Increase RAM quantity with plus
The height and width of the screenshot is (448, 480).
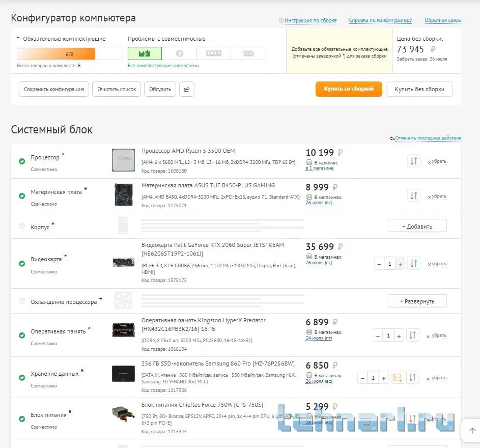click(399, 335)
